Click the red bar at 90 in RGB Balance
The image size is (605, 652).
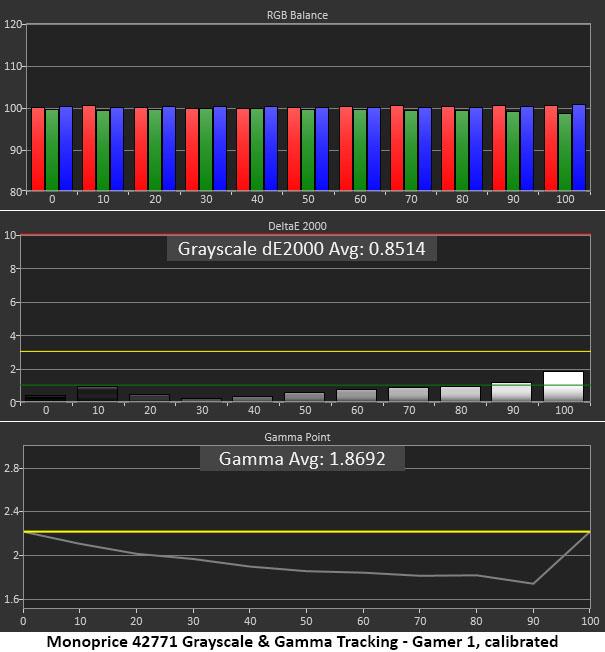(499, 148)
